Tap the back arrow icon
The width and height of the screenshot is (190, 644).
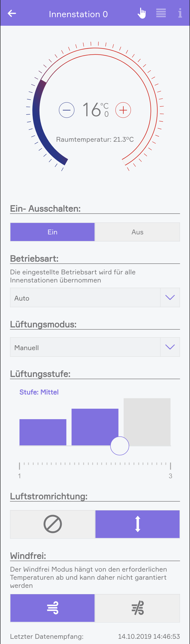(12, 14)
